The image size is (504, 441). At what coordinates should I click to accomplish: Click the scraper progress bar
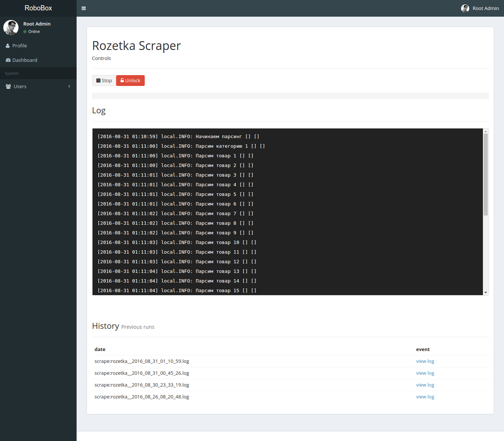290,96
